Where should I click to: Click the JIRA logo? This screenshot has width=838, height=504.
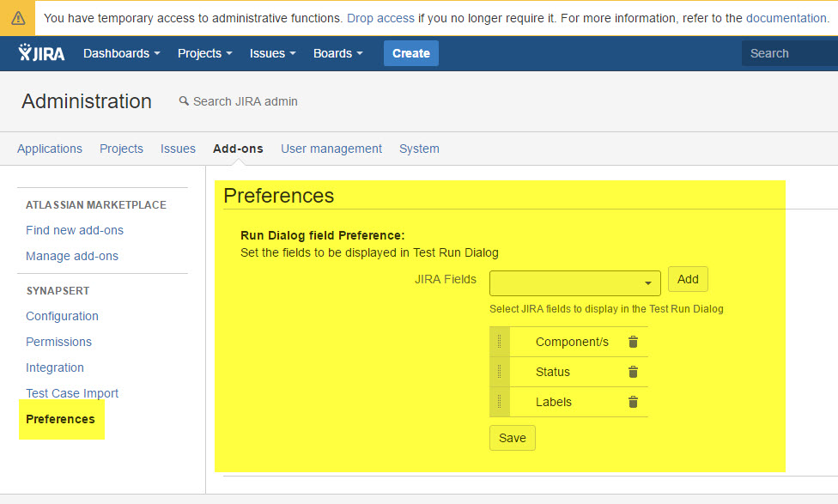click(41, 53)
